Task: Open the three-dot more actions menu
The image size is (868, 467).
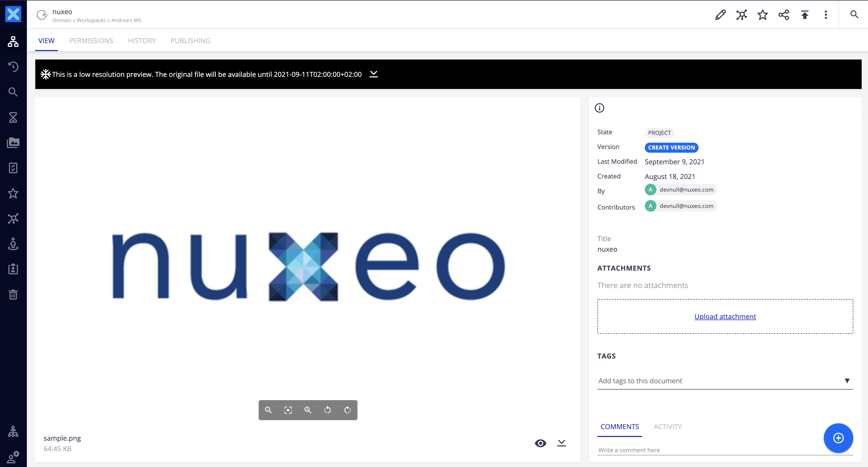Action: (826, 15)
